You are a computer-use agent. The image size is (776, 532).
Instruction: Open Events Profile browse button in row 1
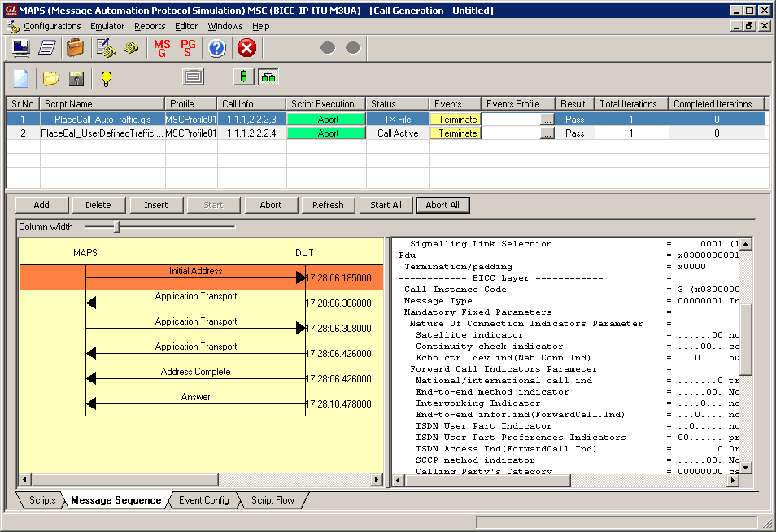pyautogui.click(x=547, y=120)
